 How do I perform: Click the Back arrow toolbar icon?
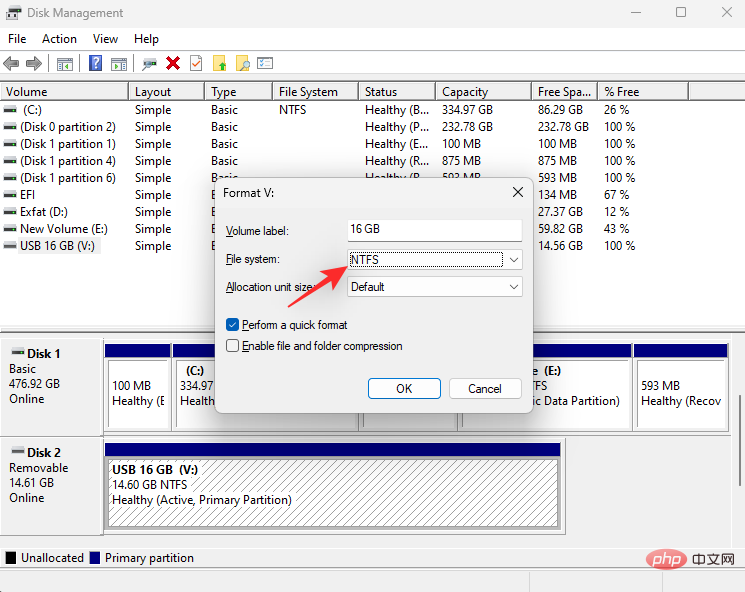(x=11, y=63)
